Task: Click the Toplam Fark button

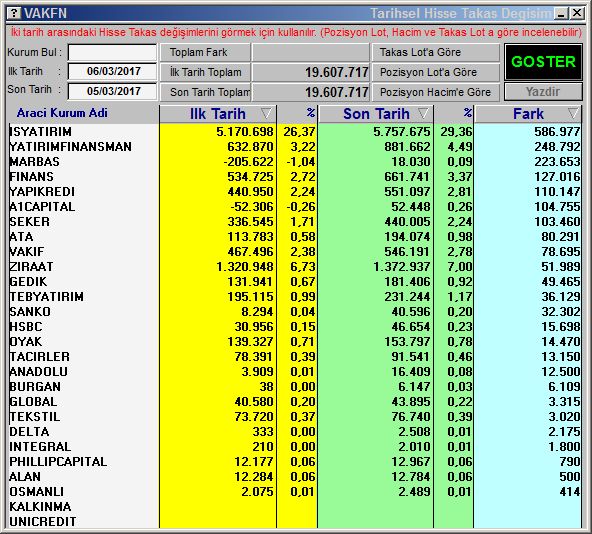Action: point(205,52)
